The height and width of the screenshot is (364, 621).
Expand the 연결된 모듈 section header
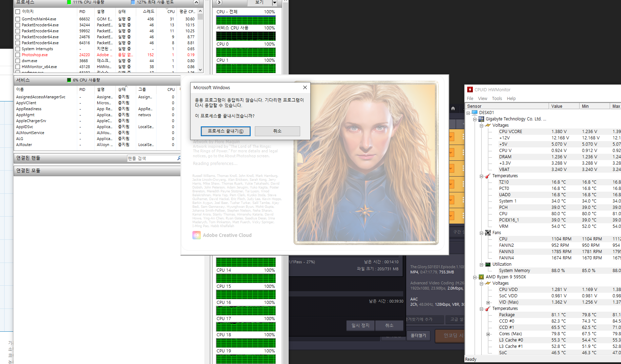pyautogui.click(x=97, y=171)
